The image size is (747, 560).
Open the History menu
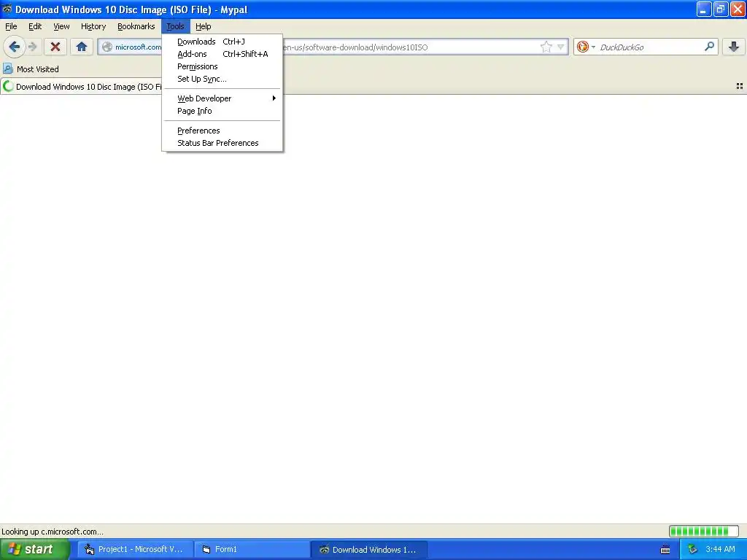(93, 26)
